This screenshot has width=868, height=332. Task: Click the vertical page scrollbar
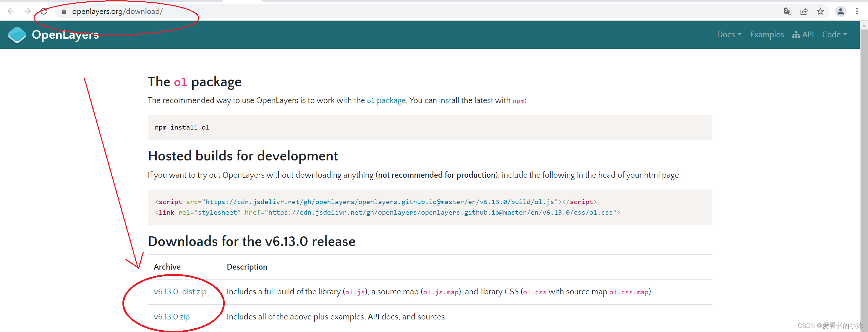click(864, 170)
